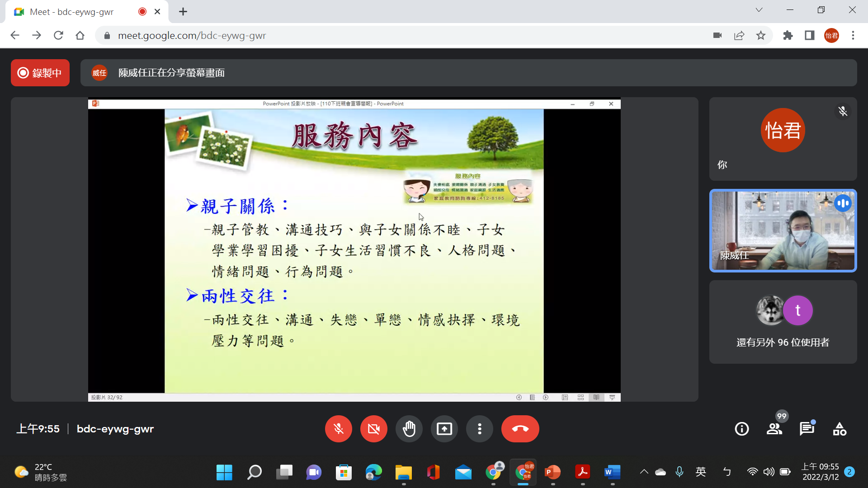Show hidden system tray icons
The image size is (868, 488).
(x=644, y=472)
